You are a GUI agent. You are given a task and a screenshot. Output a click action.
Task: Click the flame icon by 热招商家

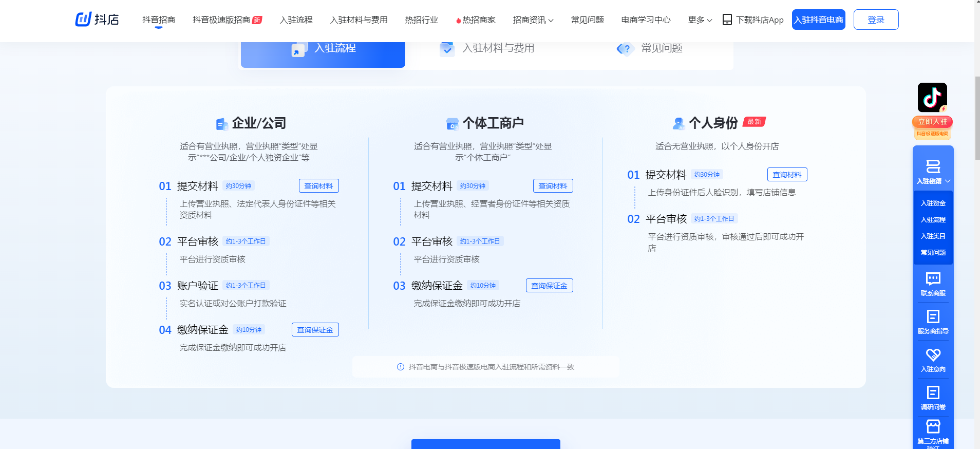458,20
